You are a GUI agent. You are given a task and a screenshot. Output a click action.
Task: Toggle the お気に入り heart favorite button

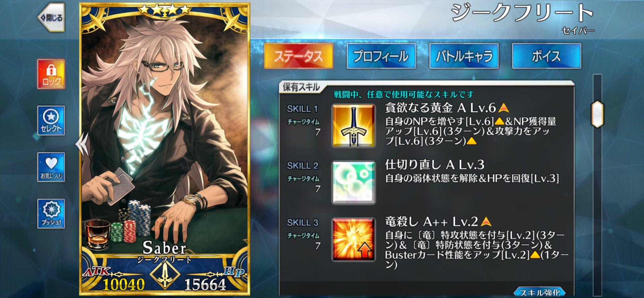coord(51,167)
